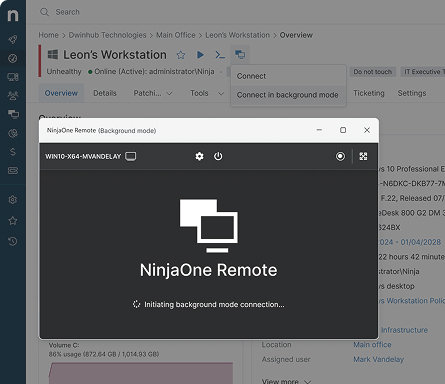Open assigned user Mark Vandelay
This screenshot has width=445, height=384.
[378, 359]
